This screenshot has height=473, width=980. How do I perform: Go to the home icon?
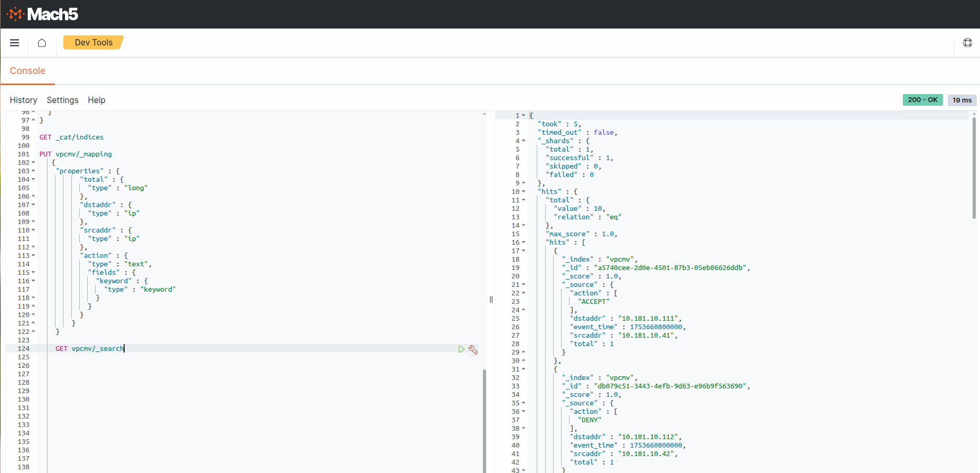[x=42, y=43]
